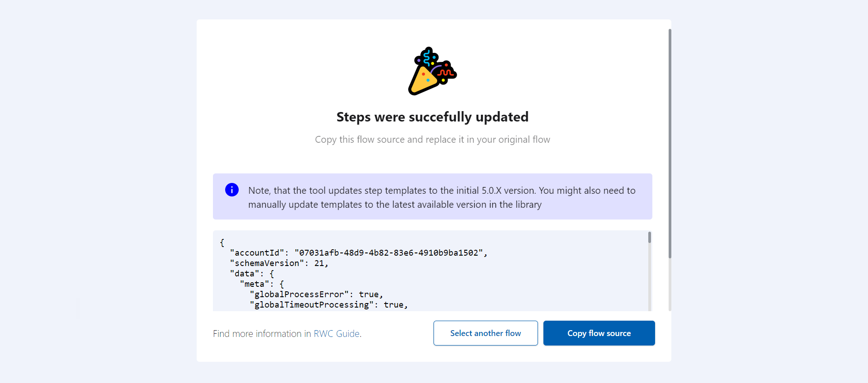Click the blue info icon in the note
Viewport: 868px width, 383px height.
[x=232, y=190]
